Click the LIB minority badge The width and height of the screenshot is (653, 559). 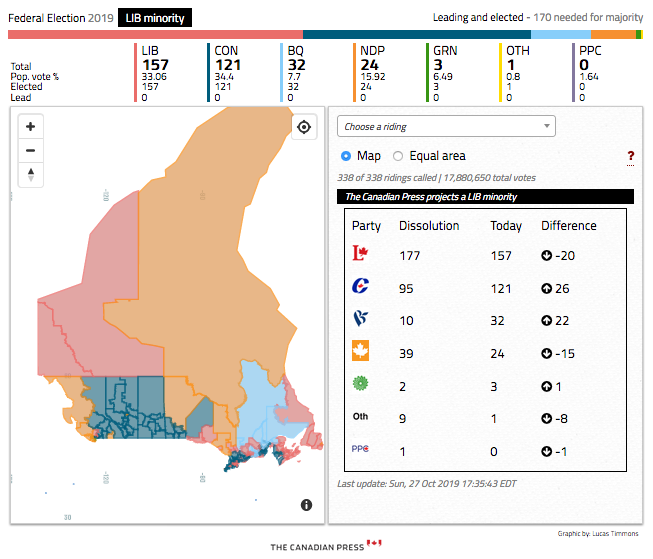coord(155,18)
